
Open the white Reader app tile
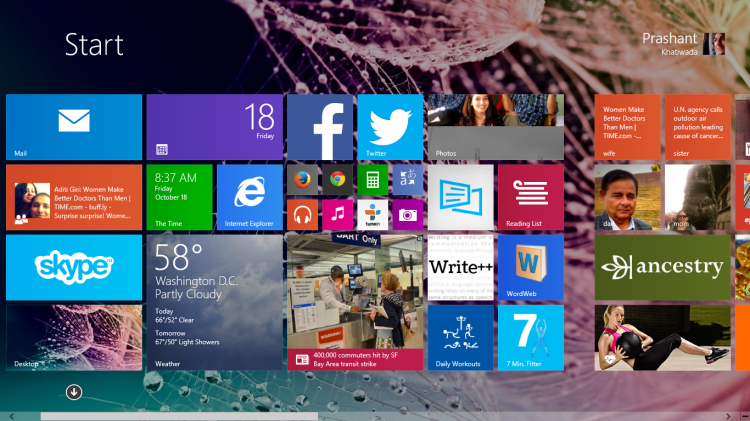[461, 197]
